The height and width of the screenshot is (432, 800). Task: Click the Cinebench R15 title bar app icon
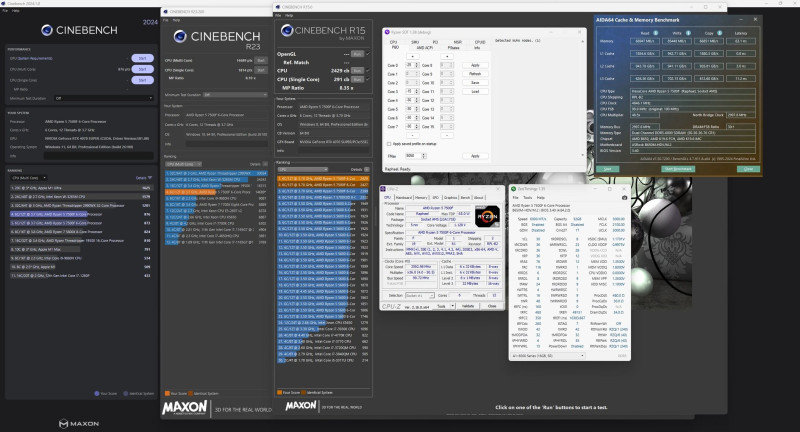coord(278,7)
